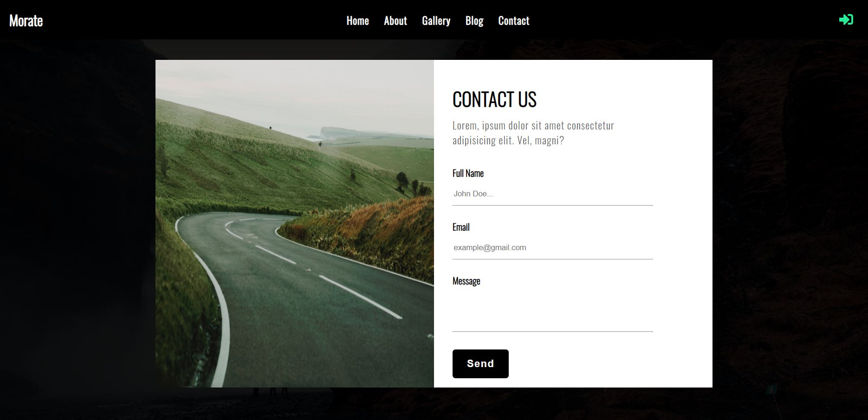The height and width of the screenshot is (420, 868).
Task: Focus the Full Name input field
Action: 552,194
